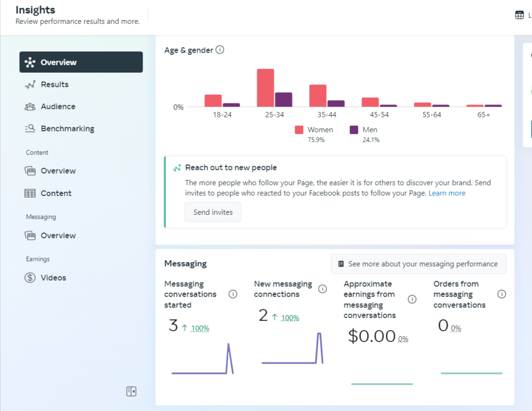Viewport: 532px width, 411px height.
Task: Click info icon beside New messaging connections
Action: (322, 289)
